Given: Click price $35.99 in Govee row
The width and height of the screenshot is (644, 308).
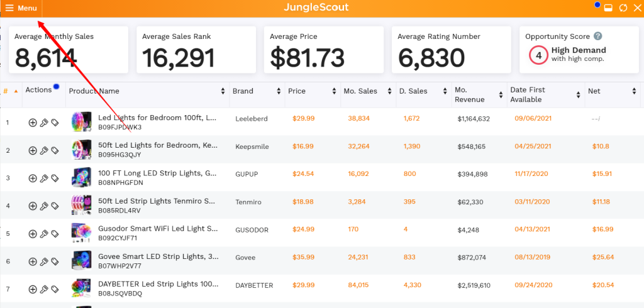Looking at the screenshot, I should coord(304,257).
